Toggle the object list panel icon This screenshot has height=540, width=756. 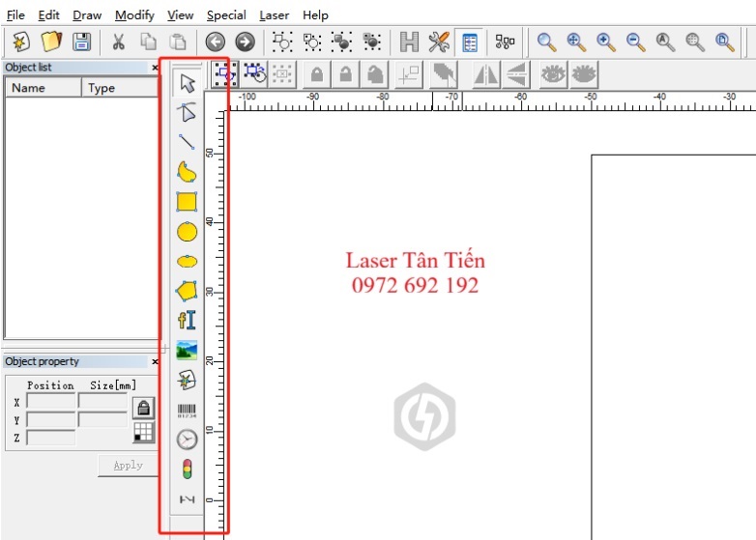coord(469,42)
